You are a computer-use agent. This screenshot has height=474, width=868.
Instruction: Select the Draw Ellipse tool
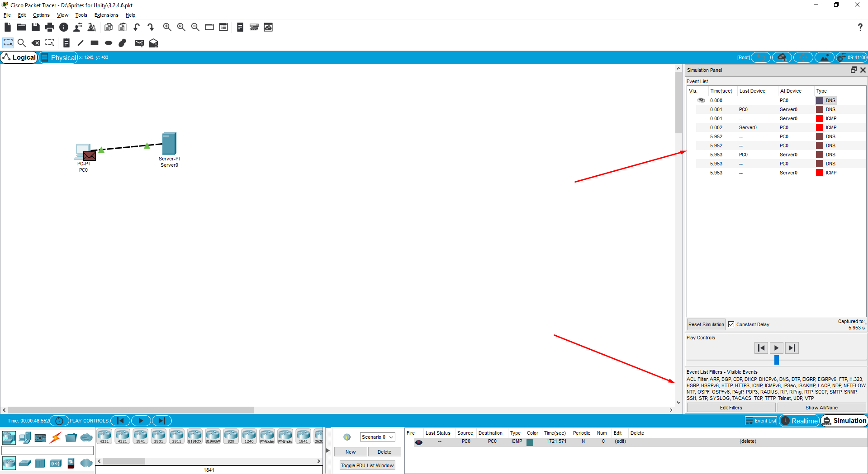pyautogui.click(x=109, y=43)
